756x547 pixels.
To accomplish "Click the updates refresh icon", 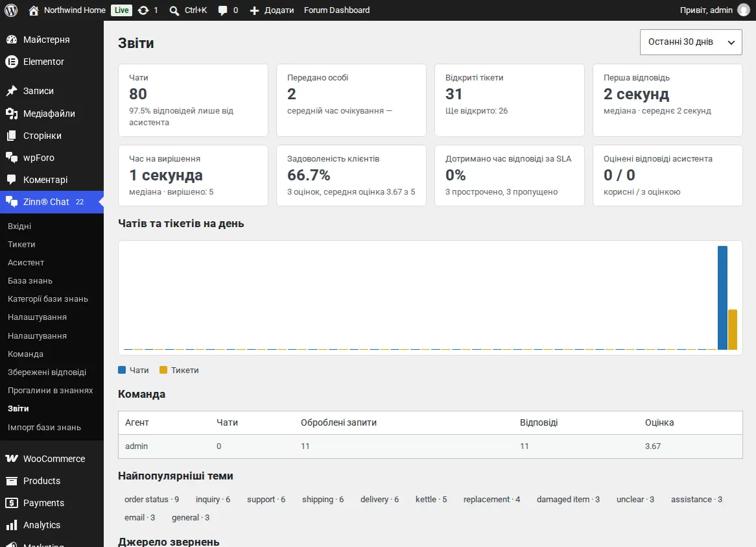I will tap(143, 10).
